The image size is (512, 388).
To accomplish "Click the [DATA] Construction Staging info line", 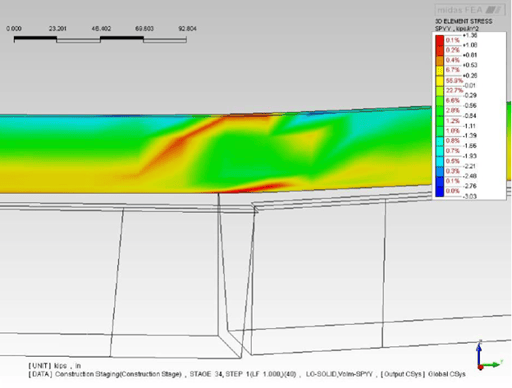I will pos(247,374).
